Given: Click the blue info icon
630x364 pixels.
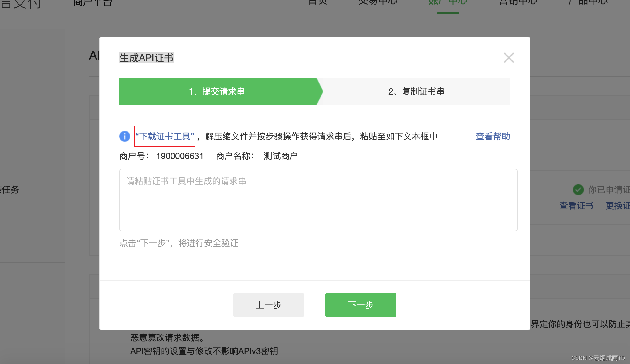Looking at the screenshot, I should (x=125, y=136).
